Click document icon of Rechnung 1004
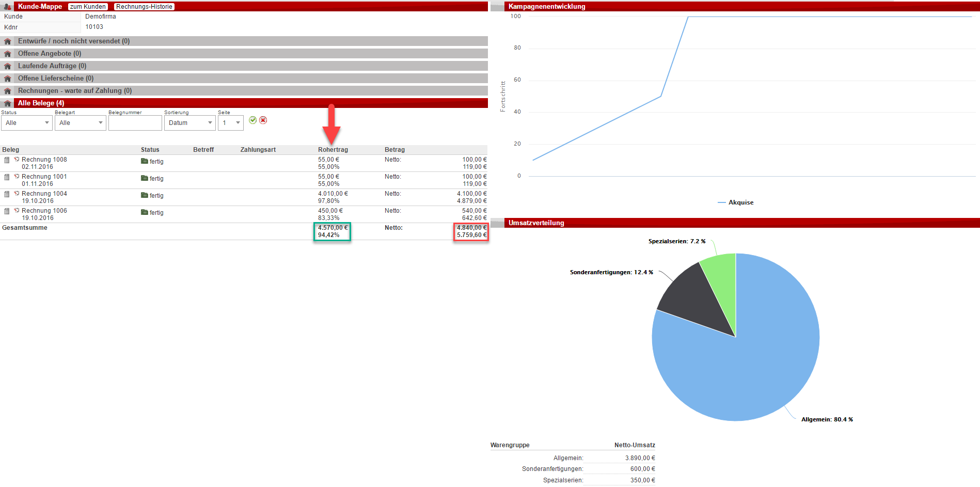This screenshot has width=980, height=487. click(7, 194)
